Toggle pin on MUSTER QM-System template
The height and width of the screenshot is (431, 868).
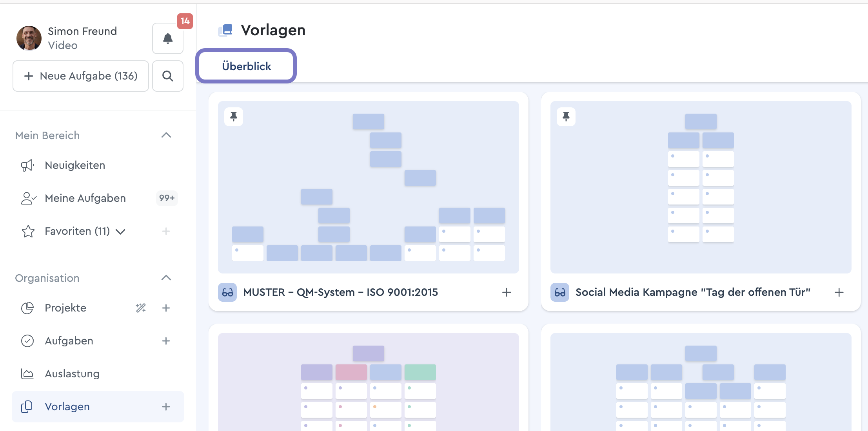[234, 116]
